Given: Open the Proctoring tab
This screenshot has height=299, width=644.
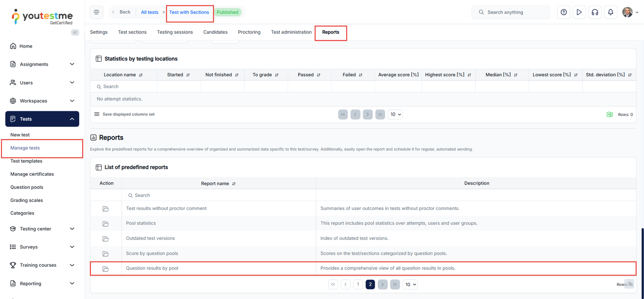Looking at the screenshot, I should point(249,32).
